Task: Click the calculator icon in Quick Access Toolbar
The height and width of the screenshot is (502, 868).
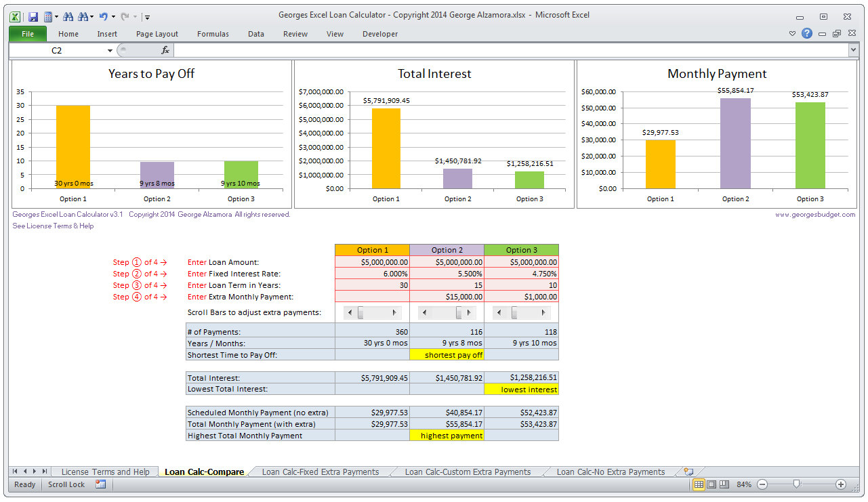Action: pos(49,16)
